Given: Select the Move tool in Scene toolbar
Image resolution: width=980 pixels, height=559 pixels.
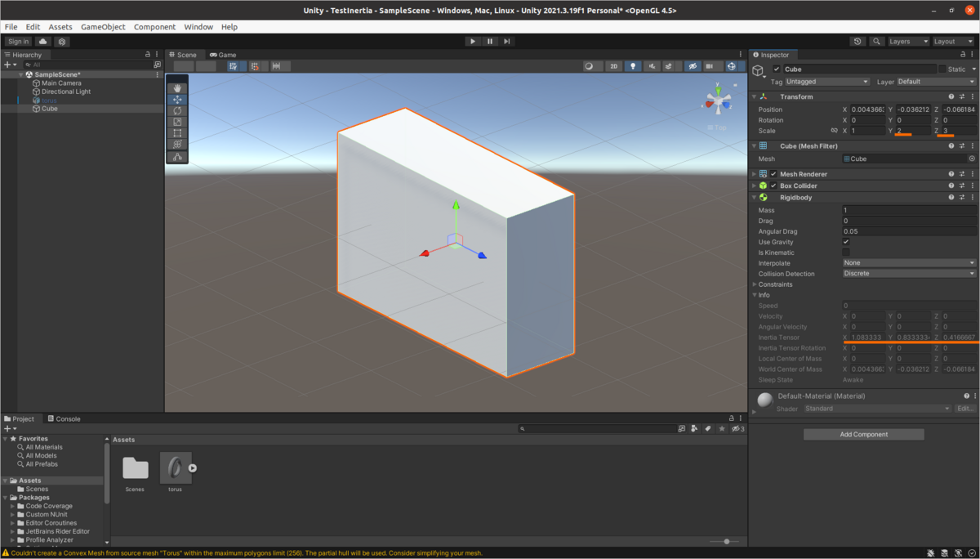Looking at the screenshot, I should 177,100.
